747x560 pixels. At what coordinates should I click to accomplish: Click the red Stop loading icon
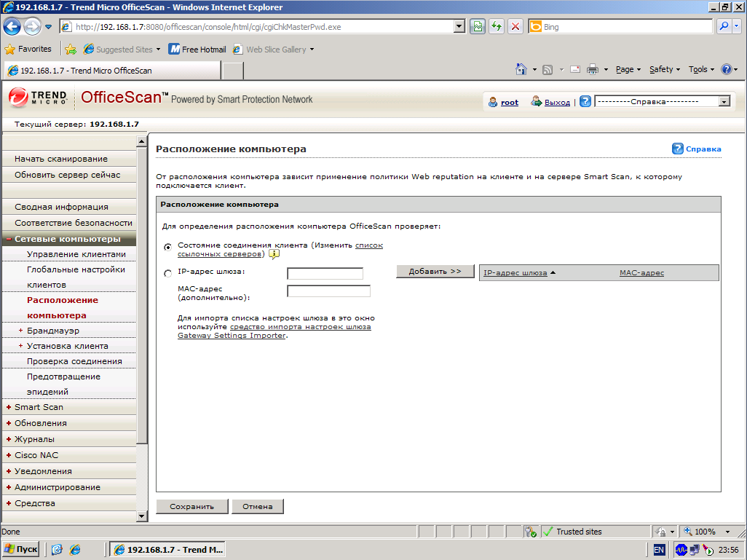(x=515, y=27)
